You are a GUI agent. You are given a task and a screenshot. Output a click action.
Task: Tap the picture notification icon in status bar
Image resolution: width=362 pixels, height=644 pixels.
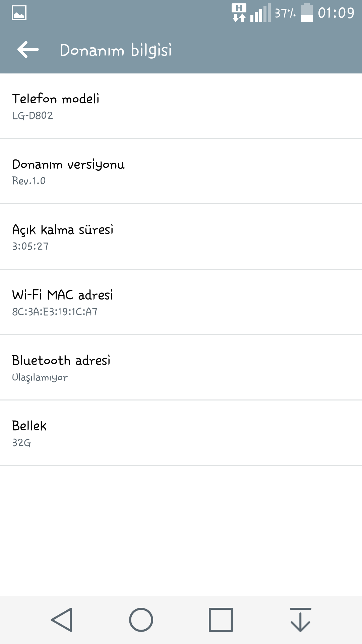click(19, 13)
